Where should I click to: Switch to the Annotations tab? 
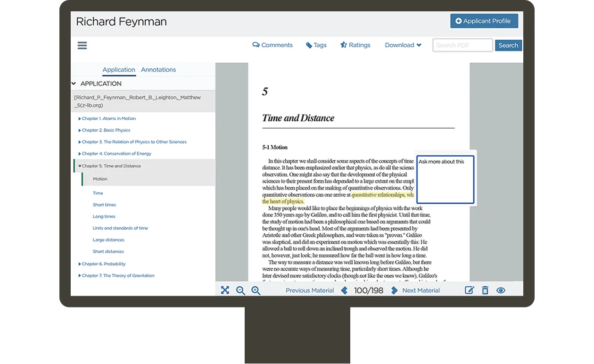pos(158,70)
